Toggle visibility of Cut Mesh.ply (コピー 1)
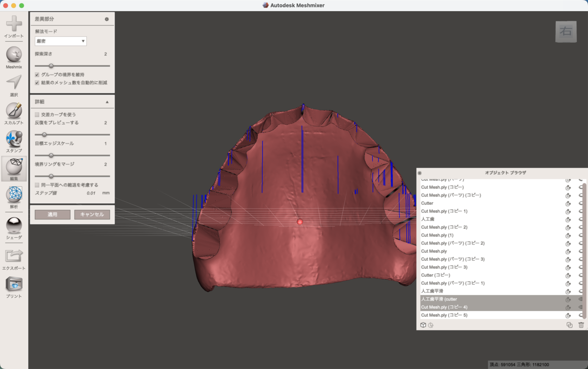 pyautogui.click(x=581, y=211)
